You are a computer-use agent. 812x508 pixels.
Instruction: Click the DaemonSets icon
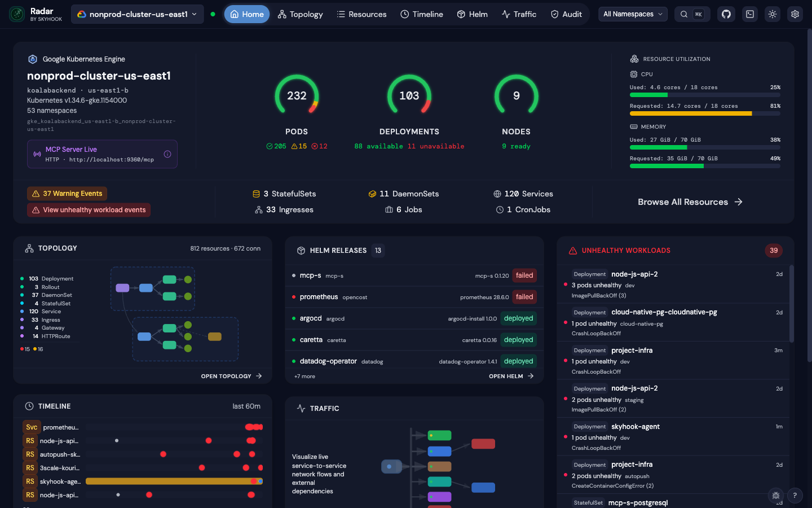(372, 194)
